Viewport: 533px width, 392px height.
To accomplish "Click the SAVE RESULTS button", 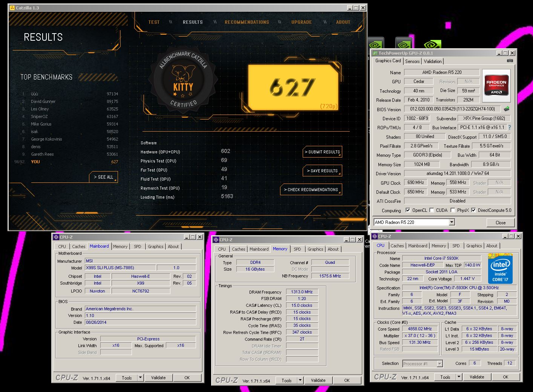I will click(322, 171).
